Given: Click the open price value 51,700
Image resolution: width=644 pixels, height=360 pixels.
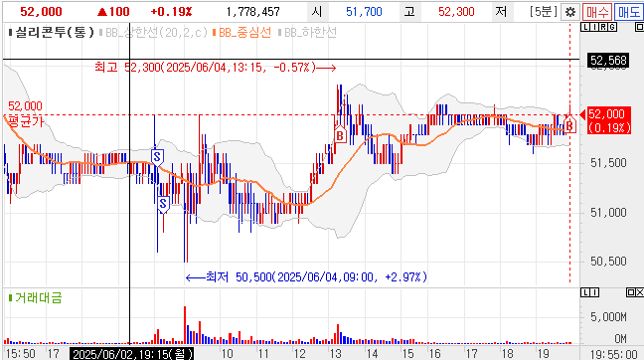Looking at the screenshot, I should coord(364,12).
